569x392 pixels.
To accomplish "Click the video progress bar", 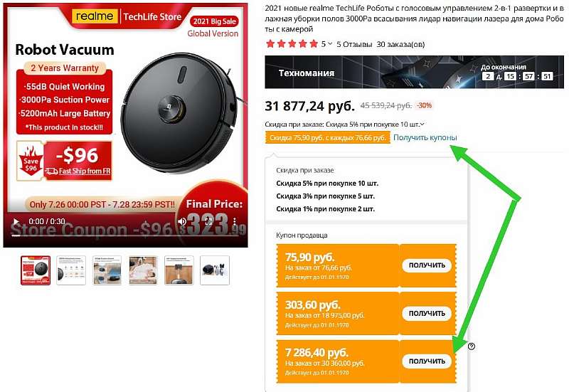I will 125,235.
